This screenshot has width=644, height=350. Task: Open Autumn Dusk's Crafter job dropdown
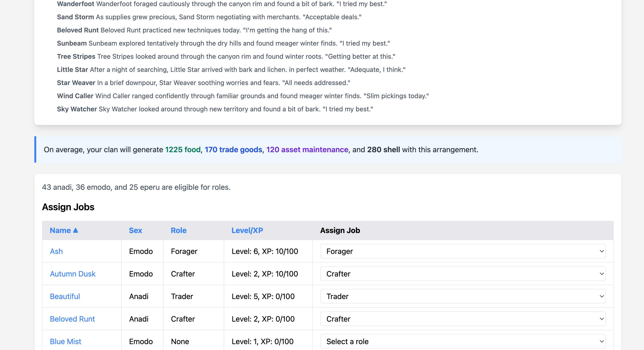462,274
